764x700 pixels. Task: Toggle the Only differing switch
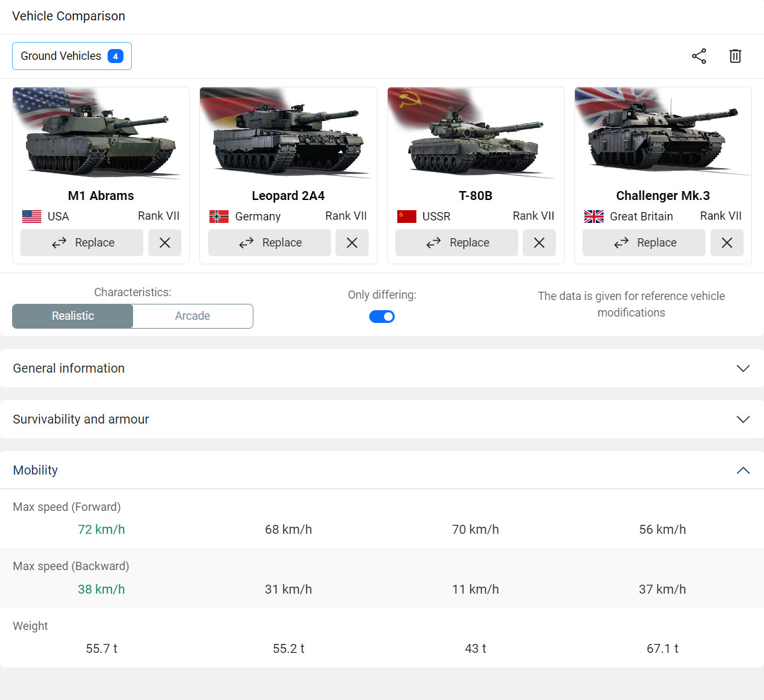pos(382,317)
